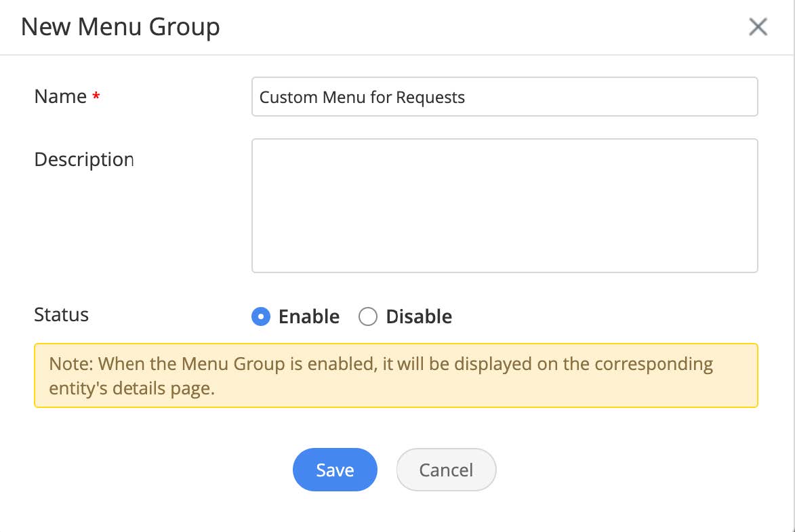The image size is (795, 532).
Task: Click inside the Description text area
Action: tap(504, 205)
